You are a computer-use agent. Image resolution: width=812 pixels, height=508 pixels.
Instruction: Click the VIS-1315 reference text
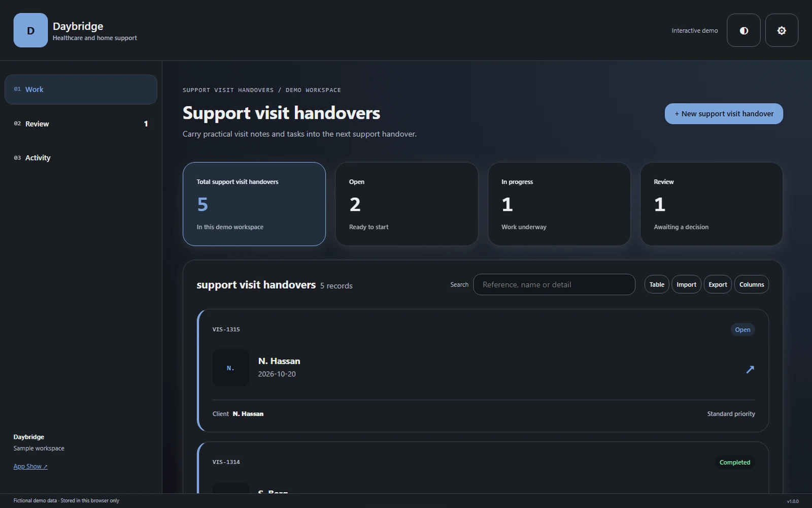pos(226,329)
